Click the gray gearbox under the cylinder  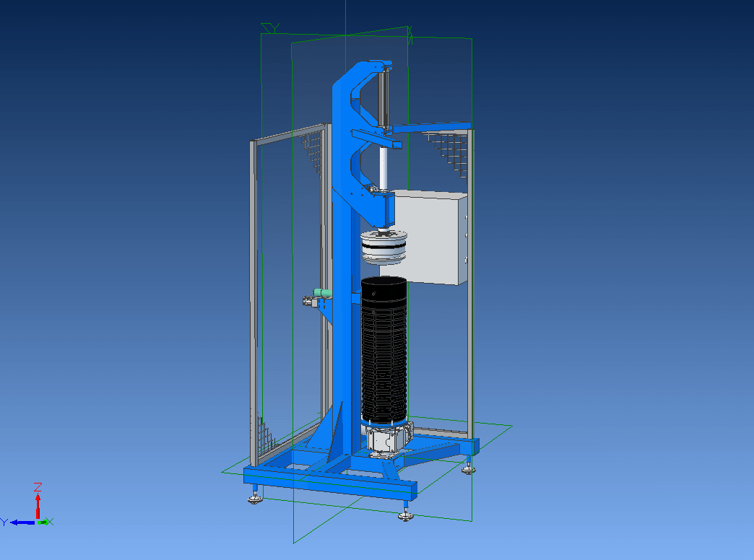(x=386, y=439)
